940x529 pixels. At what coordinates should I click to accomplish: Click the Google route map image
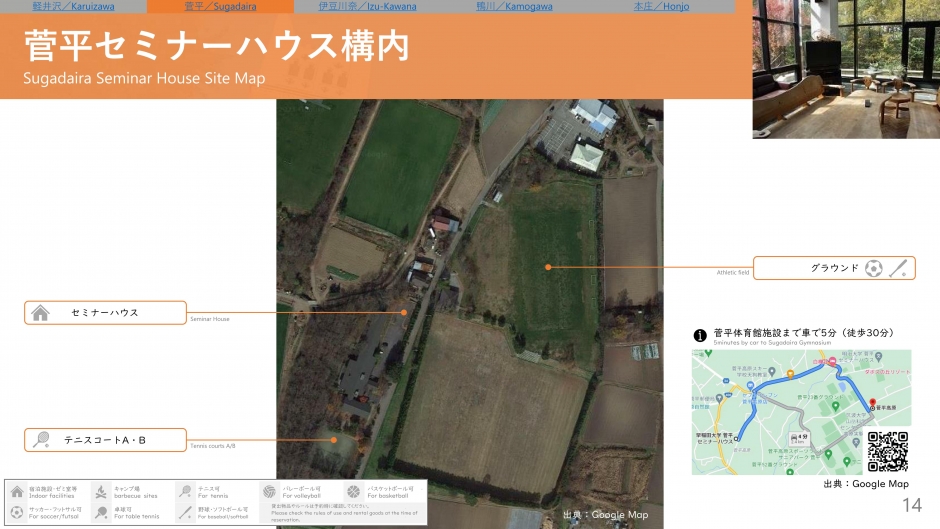click(x=802, y=412)
